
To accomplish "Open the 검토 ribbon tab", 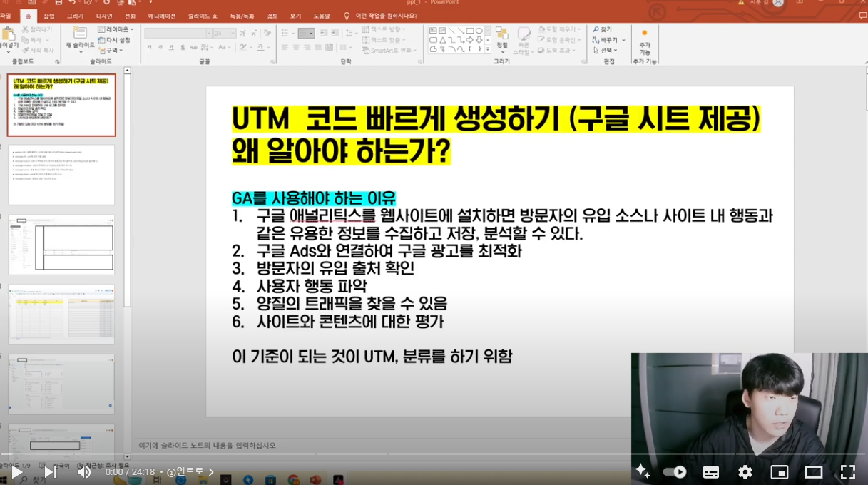I will pyautogui.click(x=272, y=16).
